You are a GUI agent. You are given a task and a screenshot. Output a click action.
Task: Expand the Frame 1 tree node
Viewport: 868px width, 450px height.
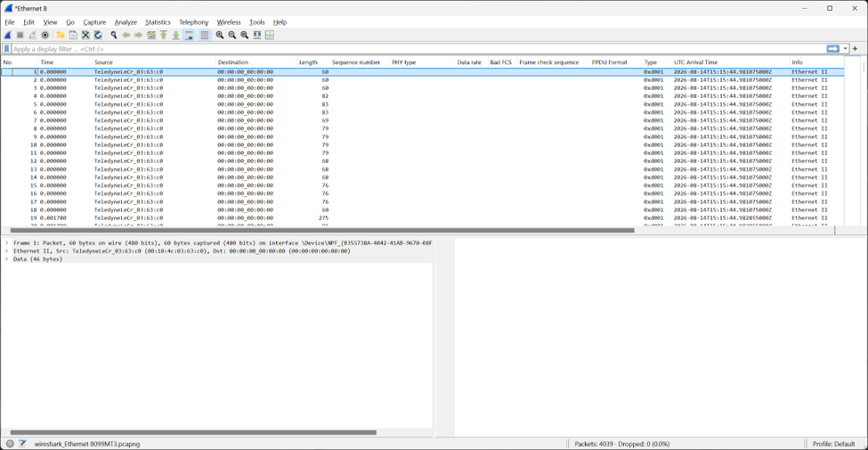click(x=6, y=242)
